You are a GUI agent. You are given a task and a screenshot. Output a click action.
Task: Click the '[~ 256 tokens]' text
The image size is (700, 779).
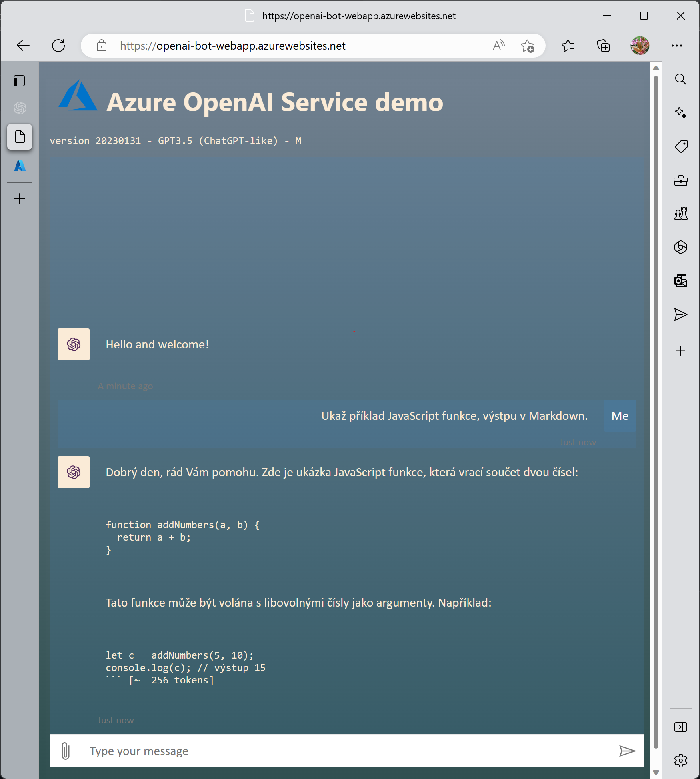[171, 680]
